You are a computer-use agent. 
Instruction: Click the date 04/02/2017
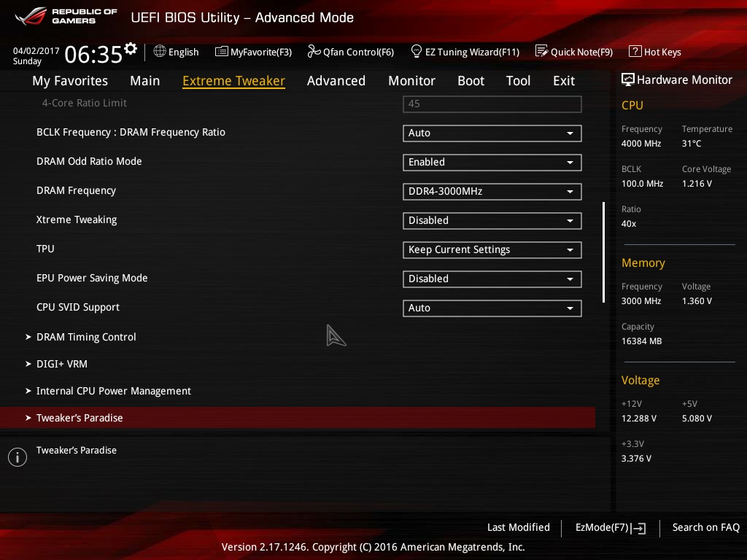coord(36,51)
